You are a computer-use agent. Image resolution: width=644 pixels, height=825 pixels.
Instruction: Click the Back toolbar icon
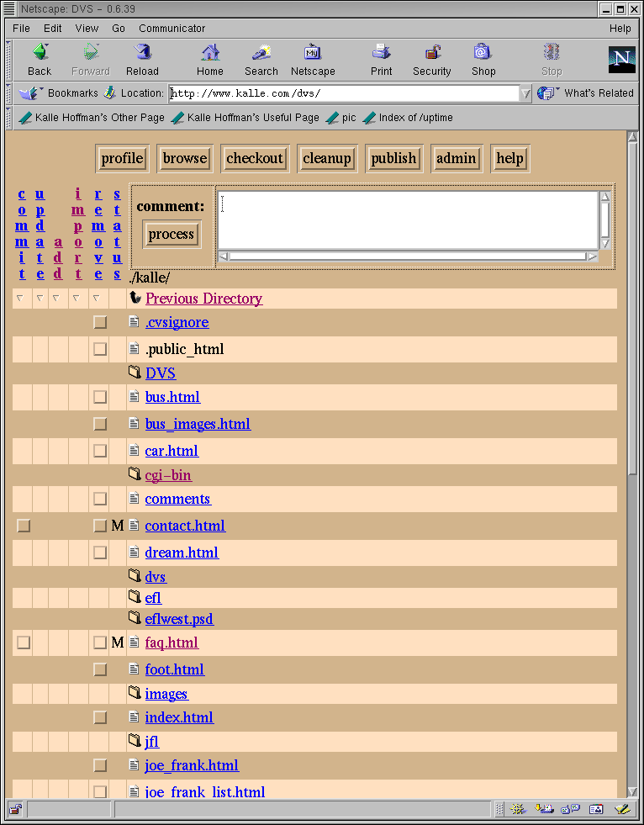point(40,52)
